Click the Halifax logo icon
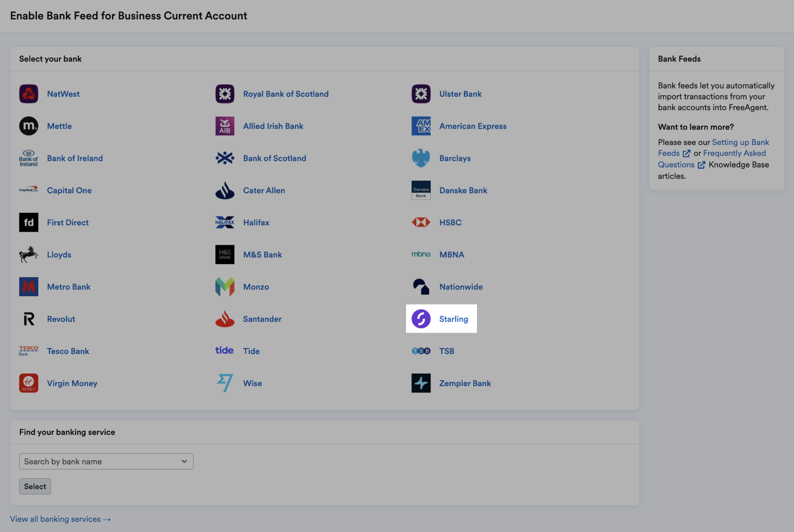This screenshot has height=532, width=794. click(225, 222)
